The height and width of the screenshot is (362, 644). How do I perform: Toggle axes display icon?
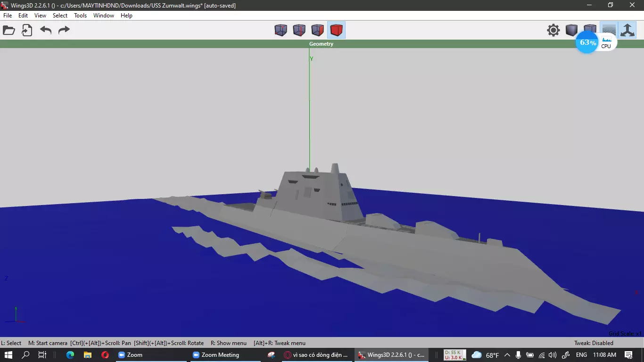pos(627,31)
